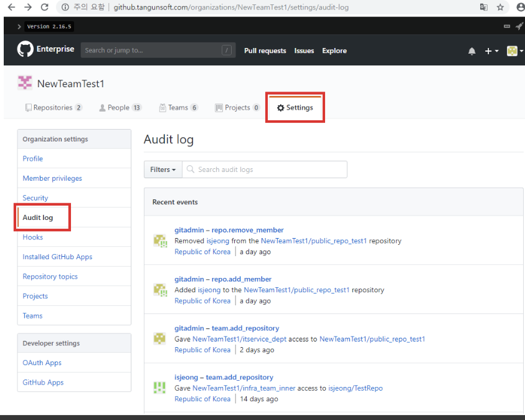Click the GitHub Octocat logo

(25, 49)
